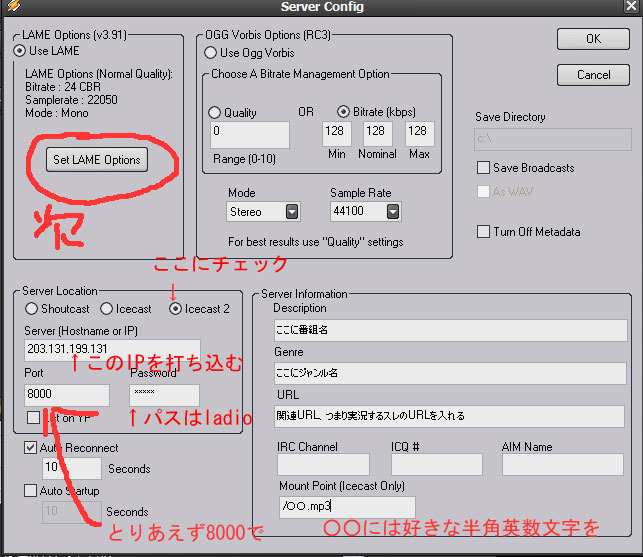Screen dimensions: 643x557
Task: Select the Icecast 2 radio button
Action: pyautogui.click(x=176, y=309)
